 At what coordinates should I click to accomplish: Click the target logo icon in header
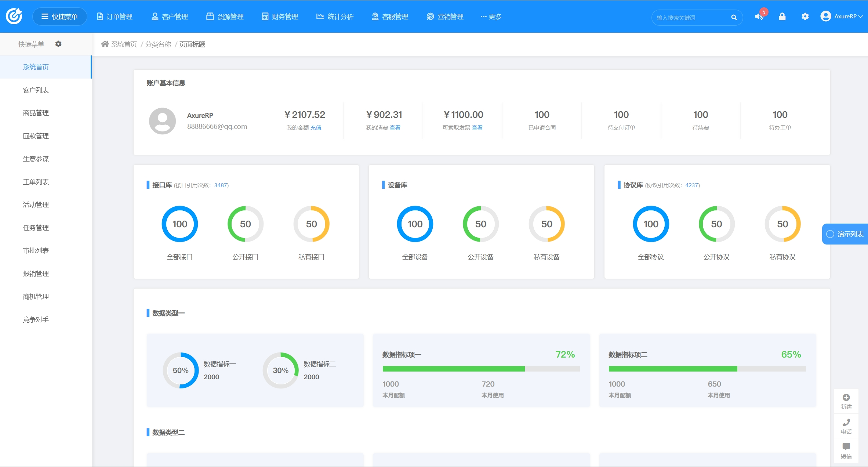[x=14, y=16]
